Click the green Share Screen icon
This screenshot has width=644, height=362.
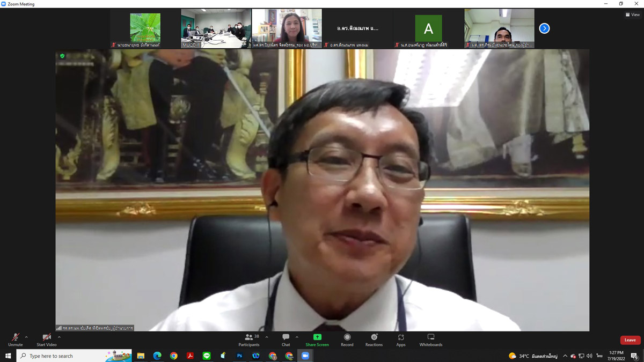(x=317, y=337)
